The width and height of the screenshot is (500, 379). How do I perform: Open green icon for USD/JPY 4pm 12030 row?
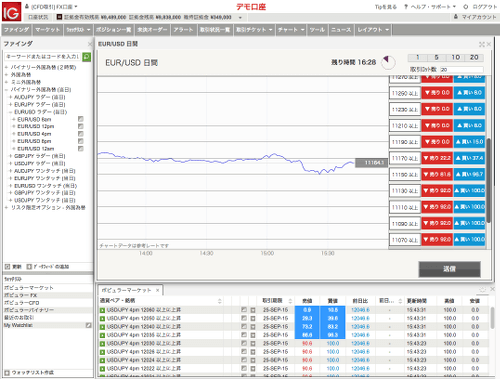click(102, 343)
